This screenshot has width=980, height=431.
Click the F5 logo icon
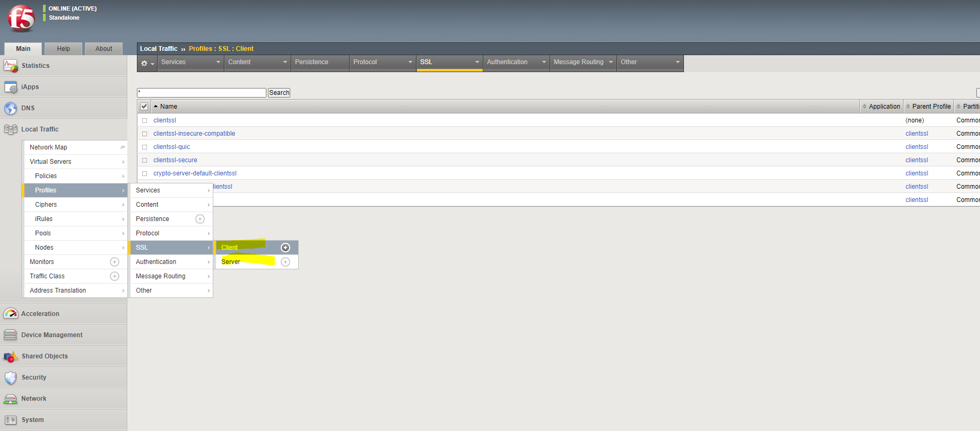coord(21,19)
